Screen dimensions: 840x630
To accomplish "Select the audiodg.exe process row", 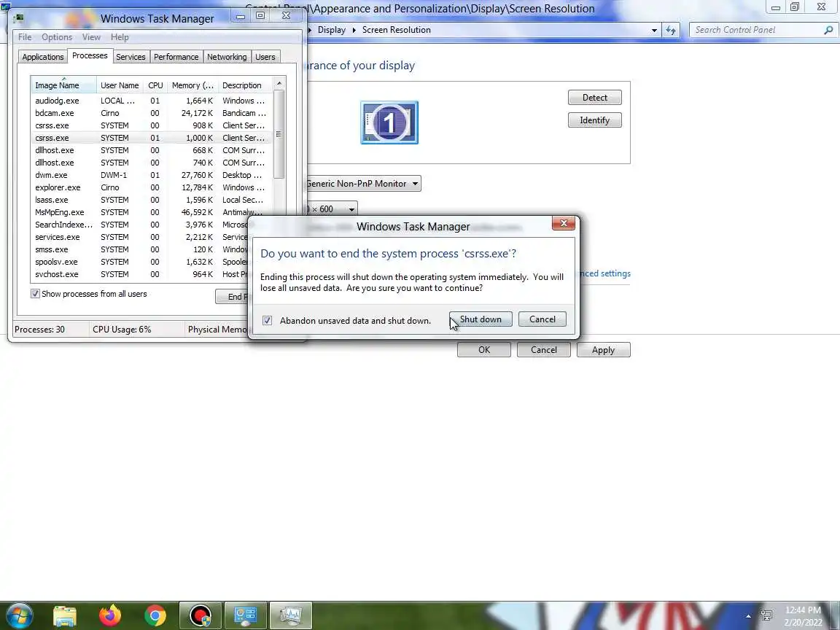I will 152,101.
